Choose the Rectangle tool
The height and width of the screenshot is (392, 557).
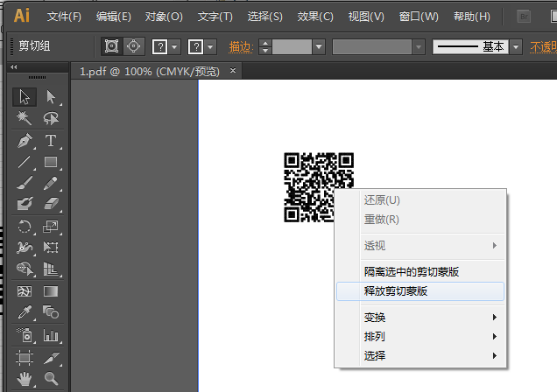pyautogui.click(x=51, y=162)
